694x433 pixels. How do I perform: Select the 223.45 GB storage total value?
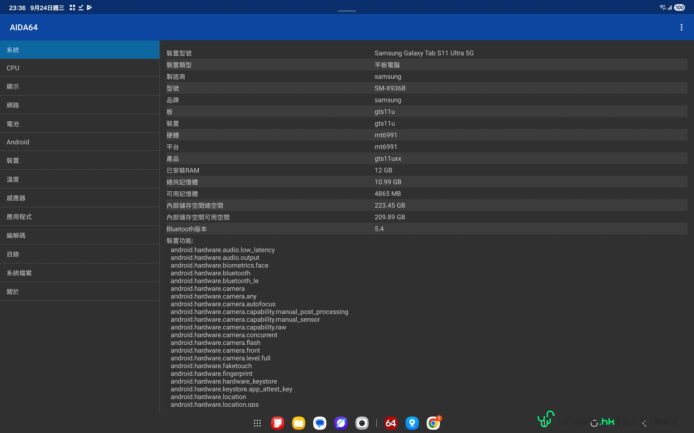coord(389,205)
